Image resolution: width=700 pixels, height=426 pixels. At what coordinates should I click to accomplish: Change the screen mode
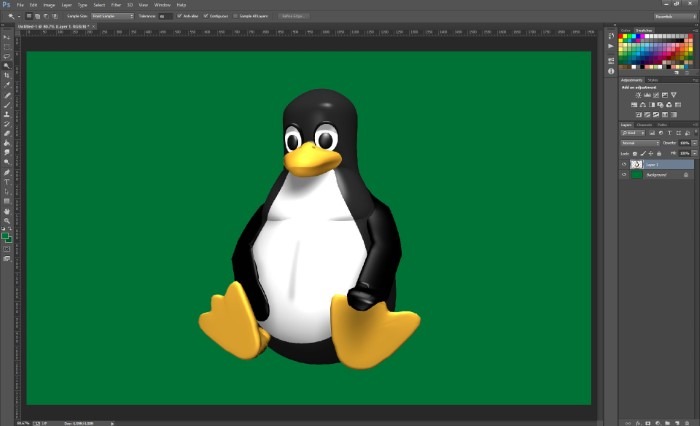(x=7, y=259)
